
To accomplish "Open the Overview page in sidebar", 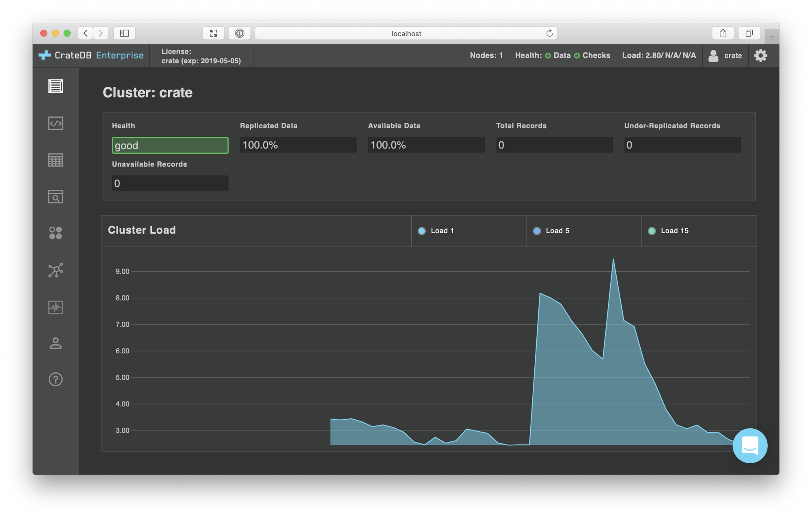I will 56,86.
